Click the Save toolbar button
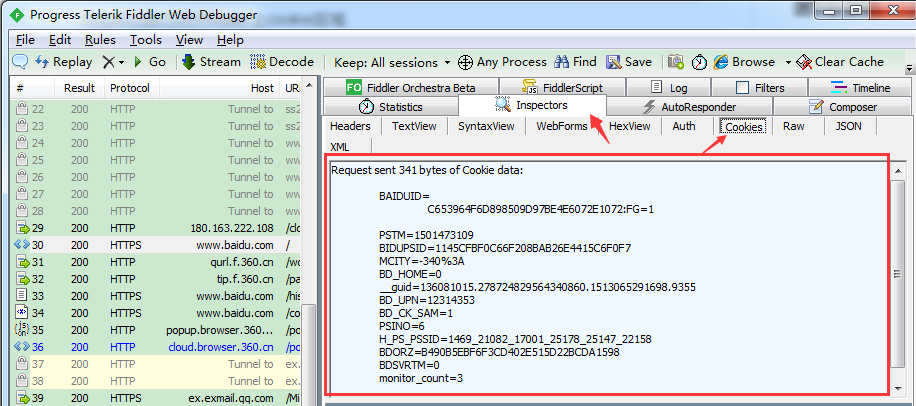The image size is (916, 406). pyautogui.click(x=629, y=62)
